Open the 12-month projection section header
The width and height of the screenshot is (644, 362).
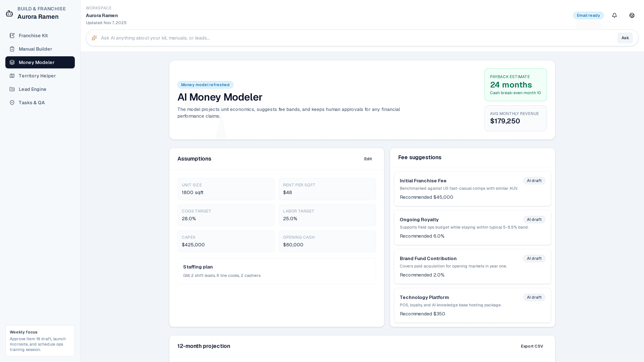pos(203,346)
